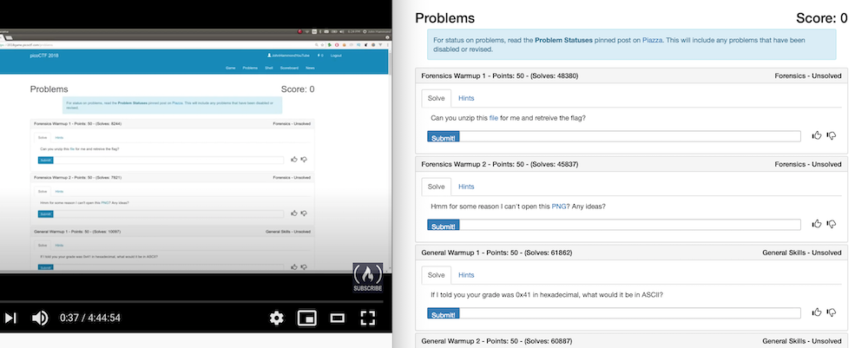This screenshot has height=348, width=868.
Task: Follow the Piazza link in the notice
Action: point(653,41)
